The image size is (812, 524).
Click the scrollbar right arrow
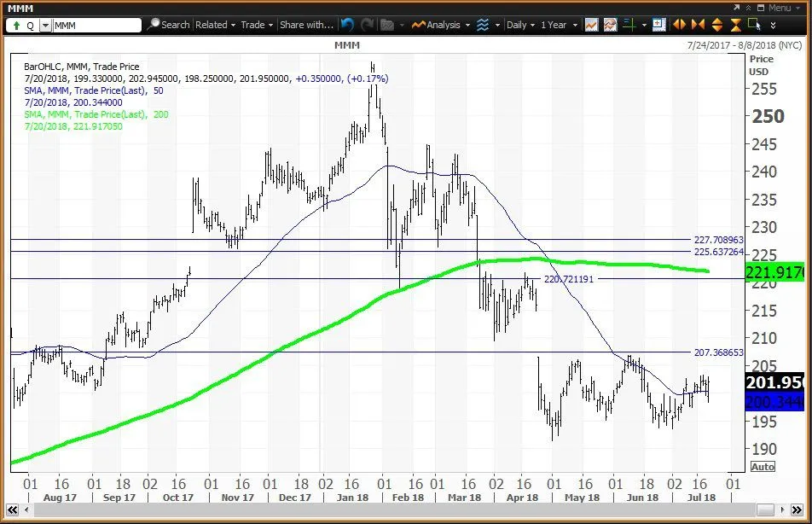(783, 510)
